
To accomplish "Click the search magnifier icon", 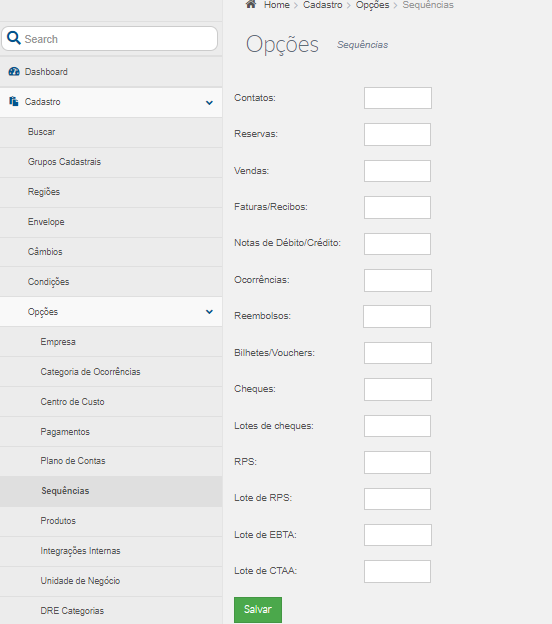I will click(x=14, y=38).
